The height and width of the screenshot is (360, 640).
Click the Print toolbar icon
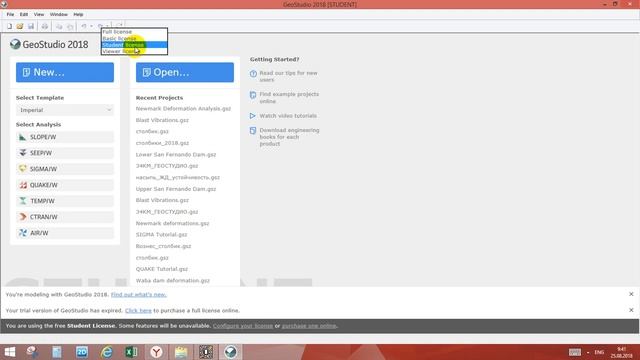[44, 26]
